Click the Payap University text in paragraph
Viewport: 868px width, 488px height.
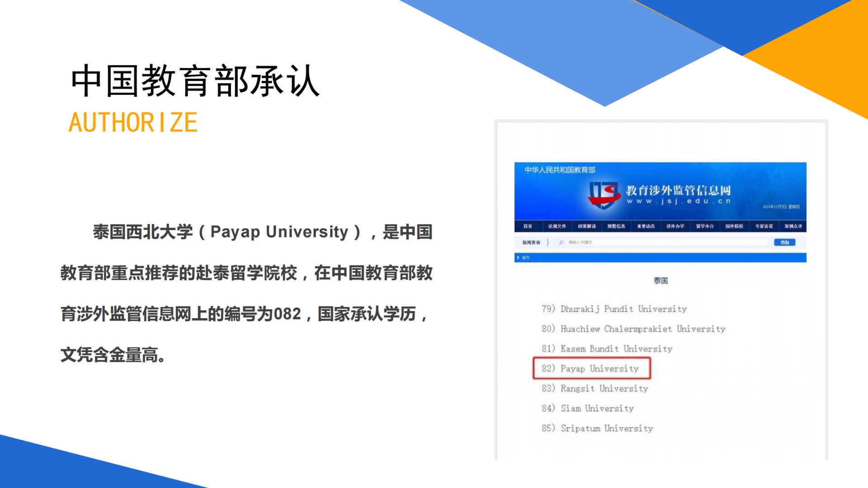point(279,232)
